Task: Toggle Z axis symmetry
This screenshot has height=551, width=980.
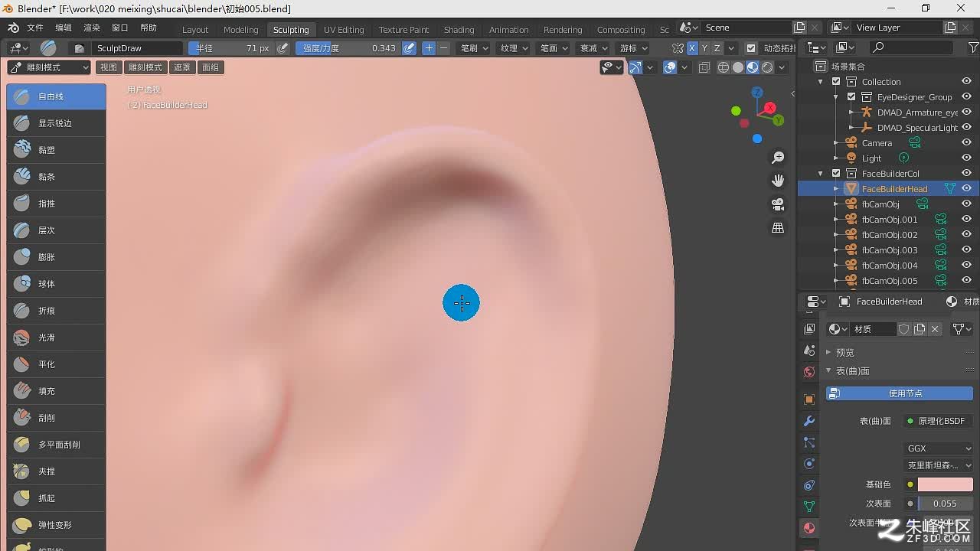Action: (717, 48)
